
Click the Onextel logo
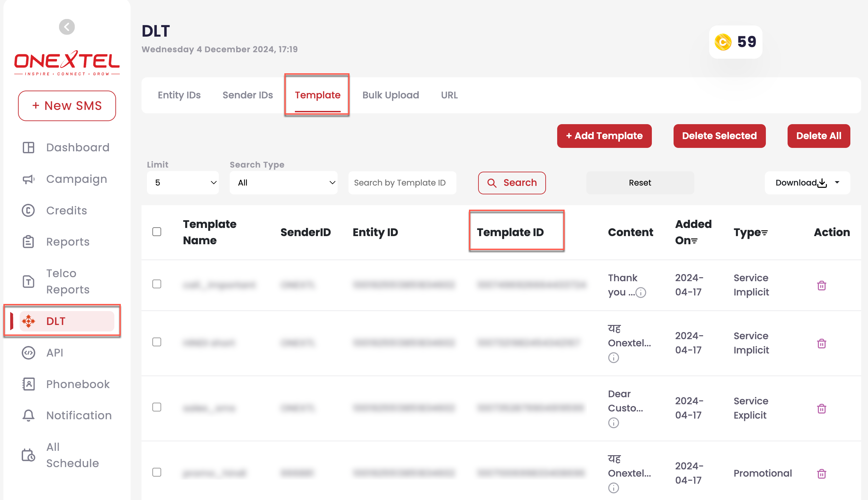click(x=67, y=63)
